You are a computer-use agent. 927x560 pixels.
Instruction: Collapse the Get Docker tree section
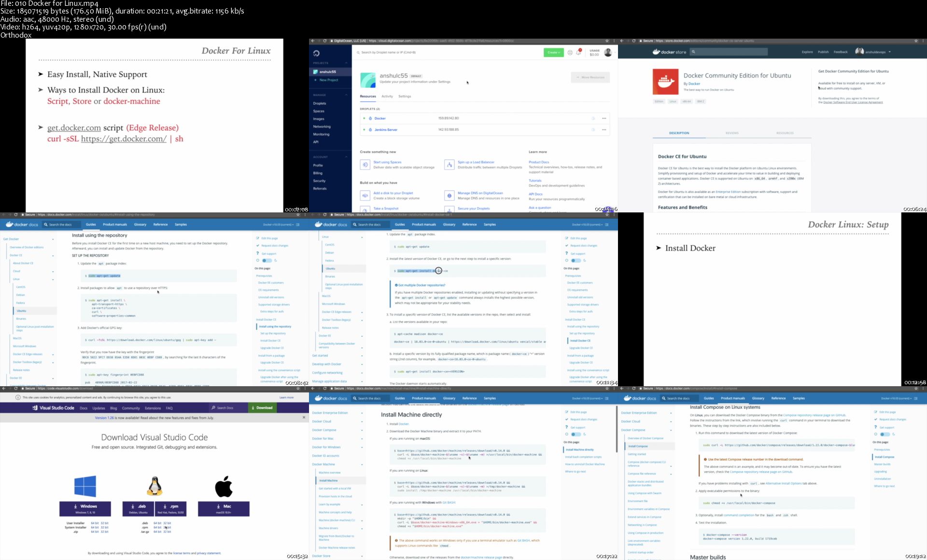53,239
